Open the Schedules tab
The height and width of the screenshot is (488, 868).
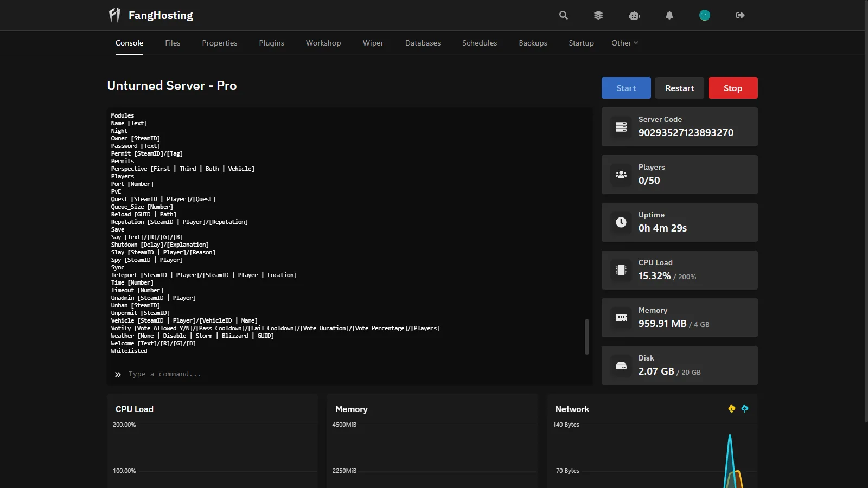click(480, 43)
